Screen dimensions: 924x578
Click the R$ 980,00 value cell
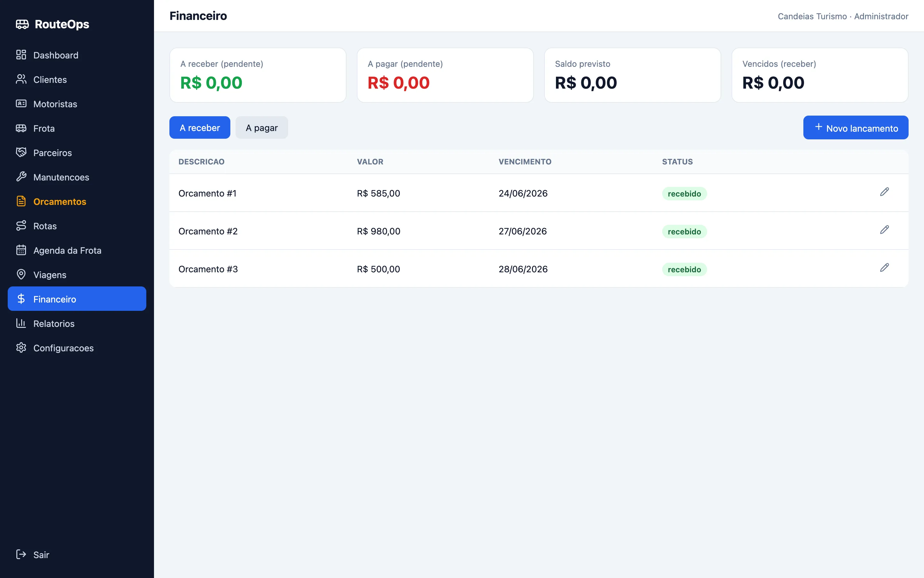click(x=378, y=231)
